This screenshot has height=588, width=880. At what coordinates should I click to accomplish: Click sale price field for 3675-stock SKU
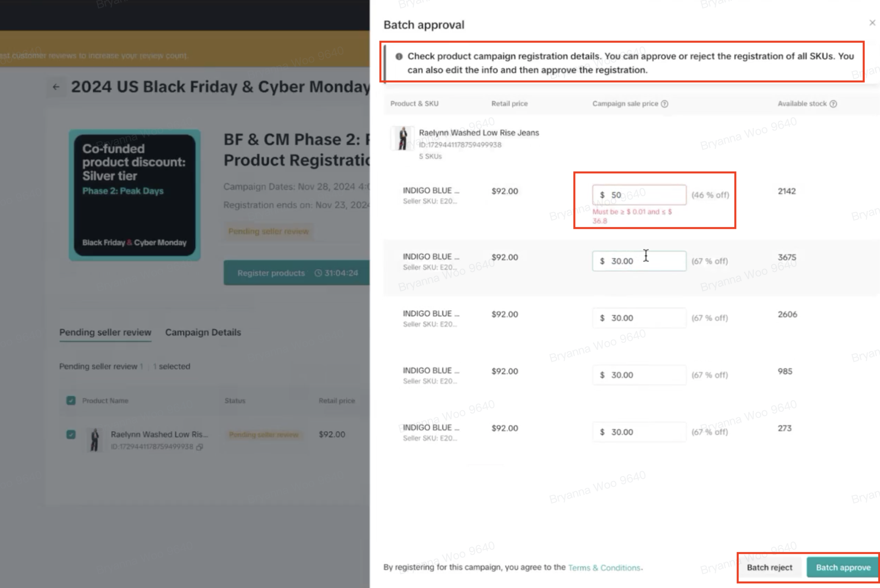point(644,261)
